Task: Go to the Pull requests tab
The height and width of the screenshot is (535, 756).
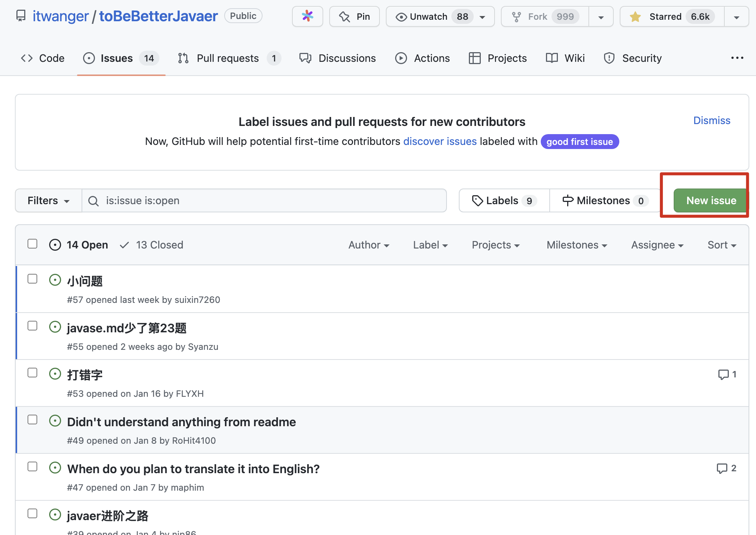Action: click(229, 58)
